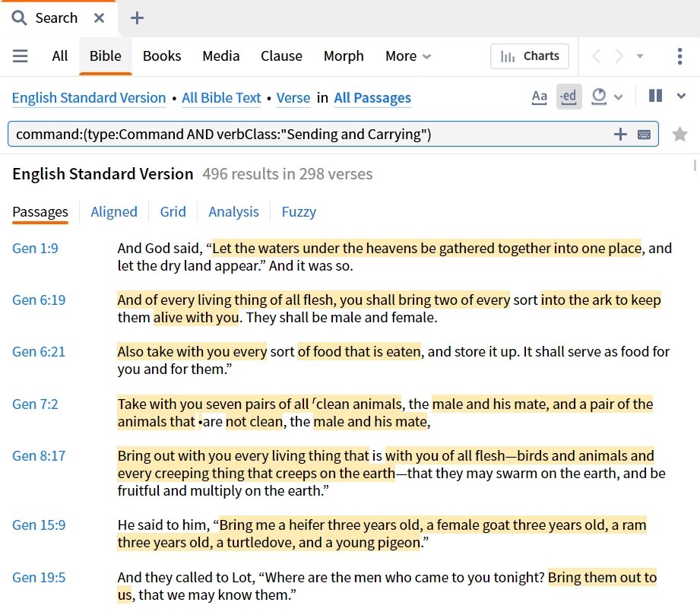Screen dimensions: 700x615
Task: Expand the More search types dropdown
Action: pyautogui.click(x=408, y=56)
